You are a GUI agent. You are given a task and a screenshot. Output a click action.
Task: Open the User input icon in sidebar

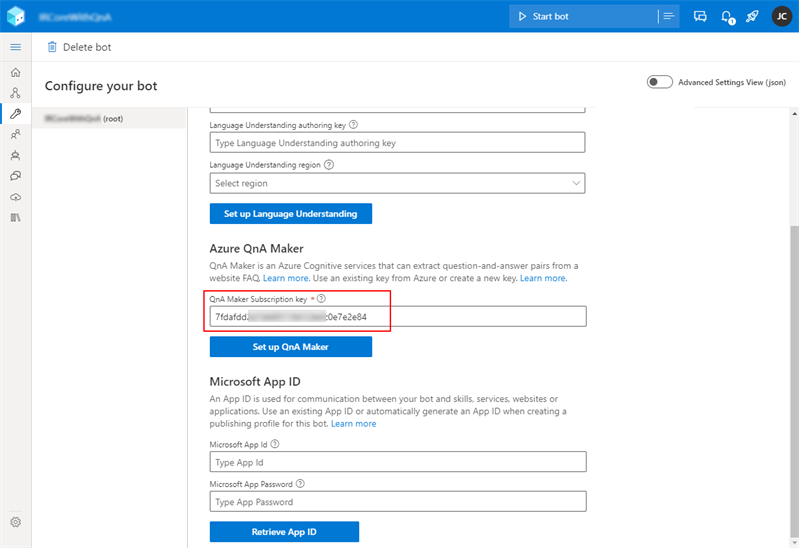[x=15, y=134]
